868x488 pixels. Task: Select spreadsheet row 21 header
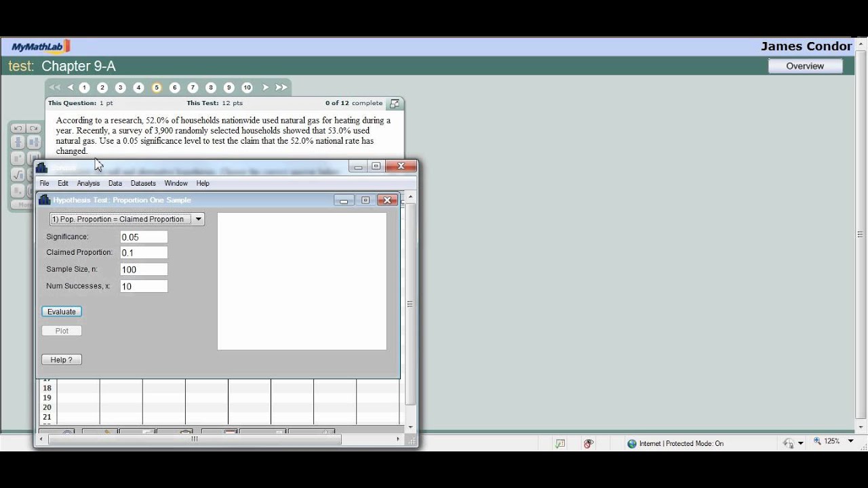coord(47,417)
